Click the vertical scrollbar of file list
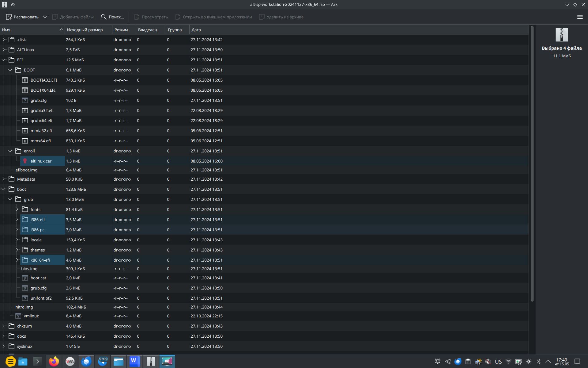This screenshot has width=588, height=368. (532, 164)
